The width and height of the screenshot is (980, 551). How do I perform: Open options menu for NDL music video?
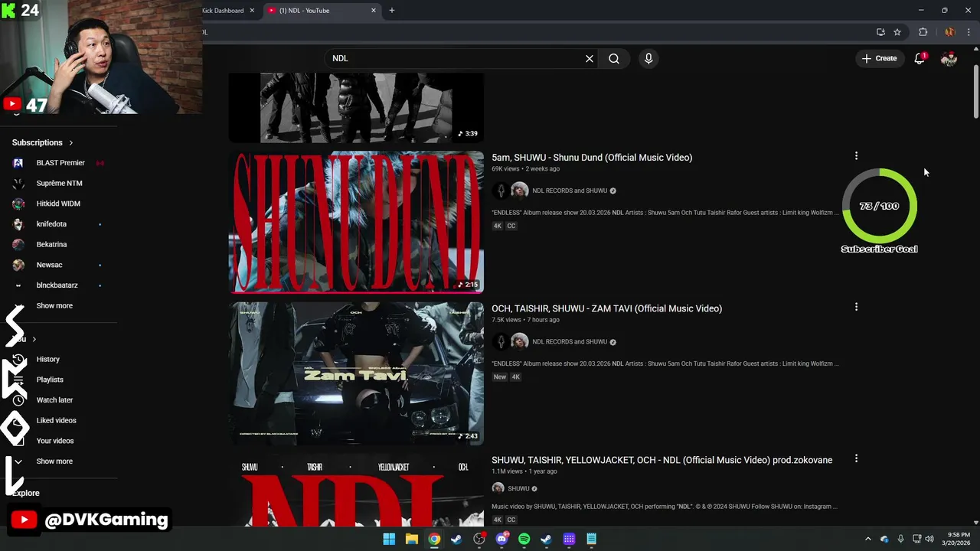[856, 458]
